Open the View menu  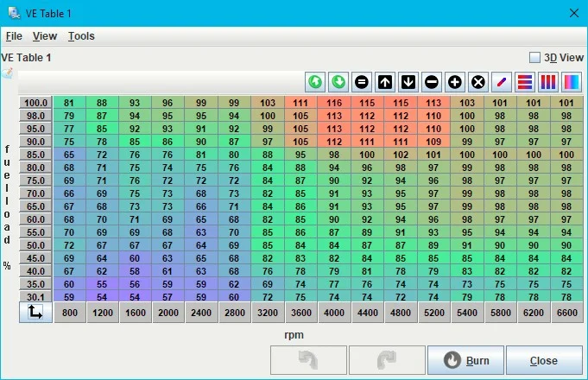[x=45, y=36]
